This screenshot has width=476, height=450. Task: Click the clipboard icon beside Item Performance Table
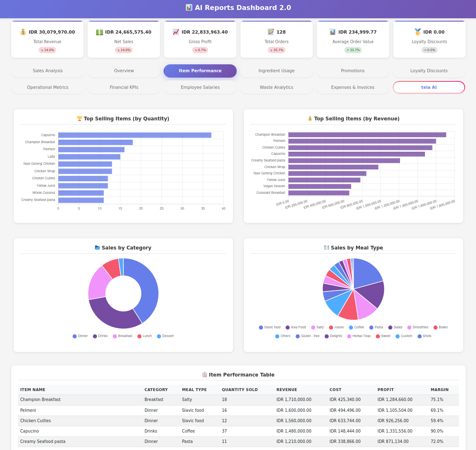pos(205,375)
